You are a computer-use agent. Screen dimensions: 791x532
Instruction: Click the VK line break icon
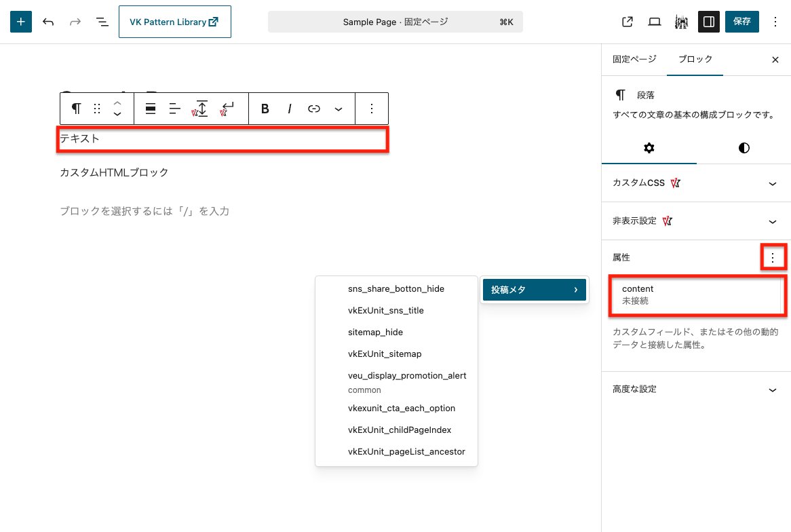227,109
